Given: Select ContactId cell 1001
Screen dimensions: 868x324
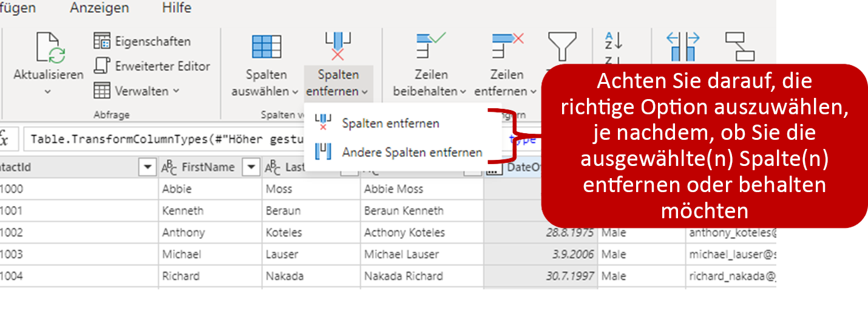Looking at the screenshot, I should pyautogui.click(x=79, y=211).
